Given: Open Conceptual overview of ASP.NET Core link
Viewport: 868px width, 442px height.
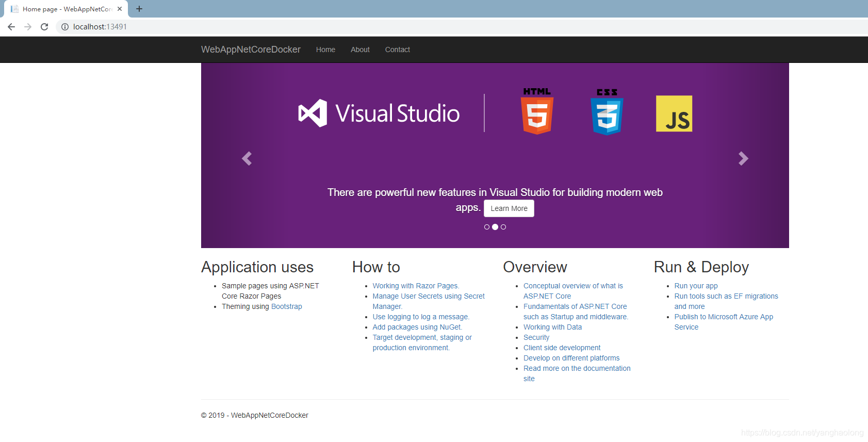Looking at the screenshot, I should pyautogui.click(x=573, y=291).
